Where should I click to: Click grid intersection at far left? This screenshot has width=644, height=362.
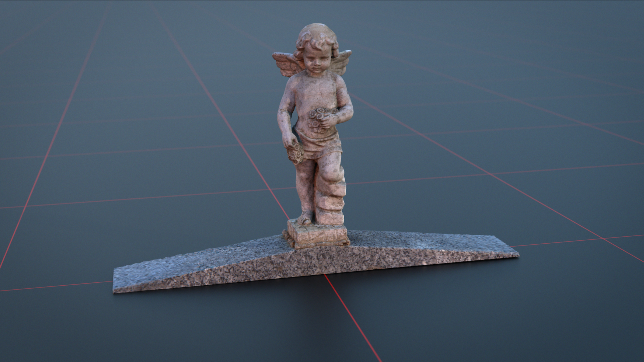26,206
